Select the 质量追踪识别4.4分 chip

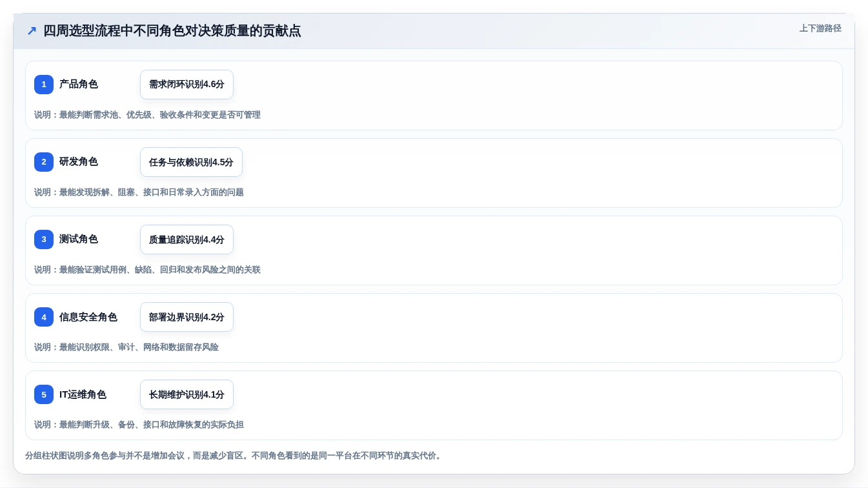coord(187,239)
